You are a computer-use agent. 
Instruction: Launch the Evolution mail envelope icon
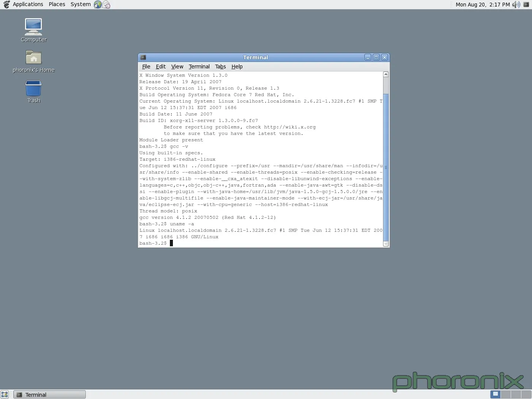(106, 5)
